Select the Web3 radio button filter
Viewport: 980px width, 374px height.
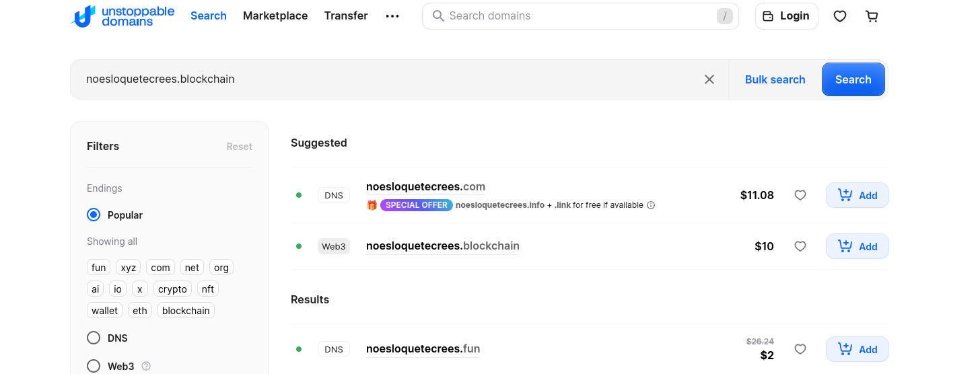94,367
